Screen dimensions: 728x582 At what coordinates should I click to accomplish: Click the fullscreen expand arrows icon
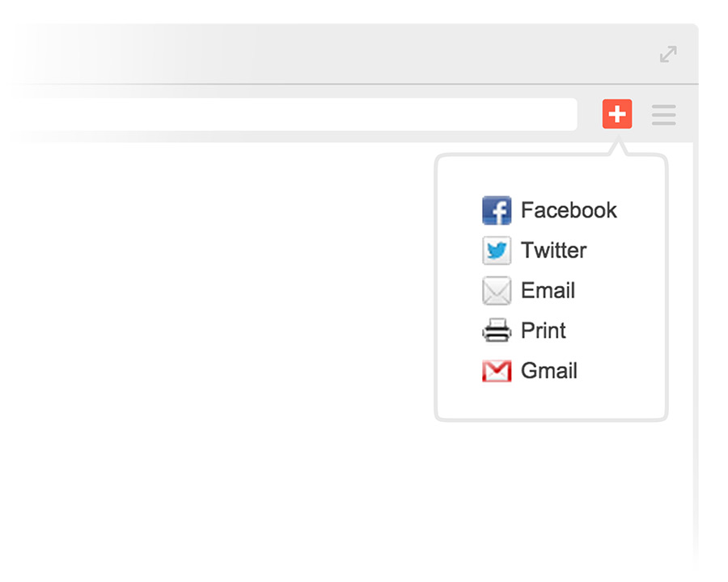pyautogui.click(x=668, y=54)
